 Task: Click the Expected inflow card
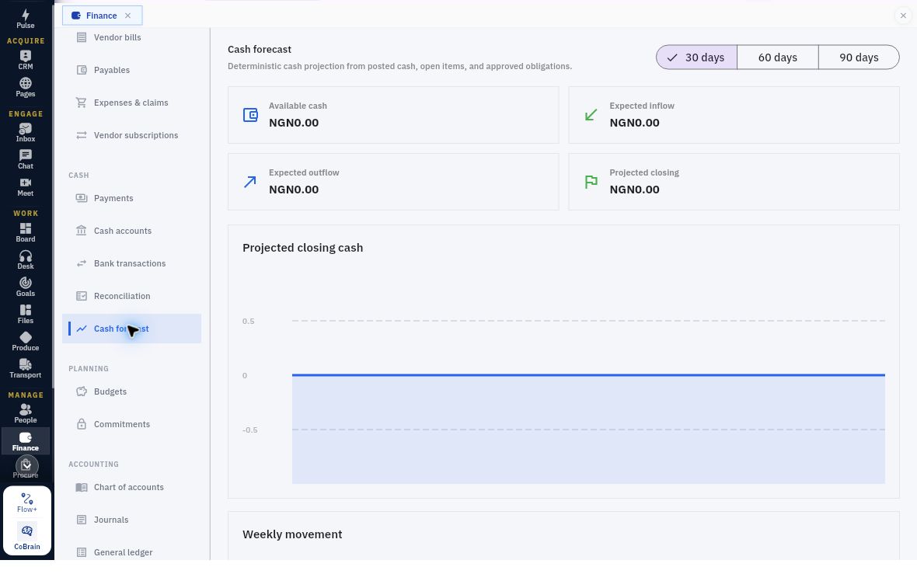click(734, 115)
